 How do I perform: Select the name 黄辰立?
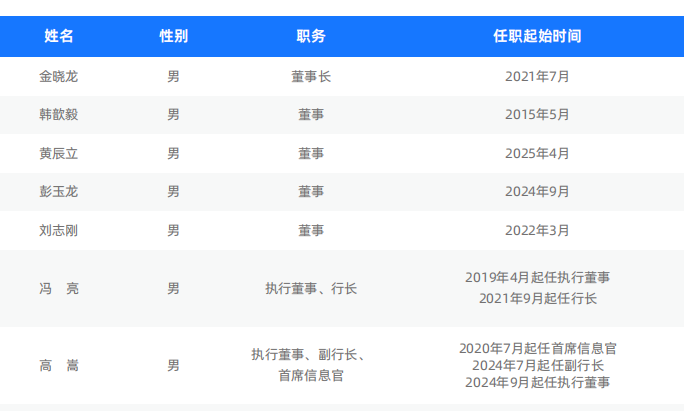coord(58,153)
